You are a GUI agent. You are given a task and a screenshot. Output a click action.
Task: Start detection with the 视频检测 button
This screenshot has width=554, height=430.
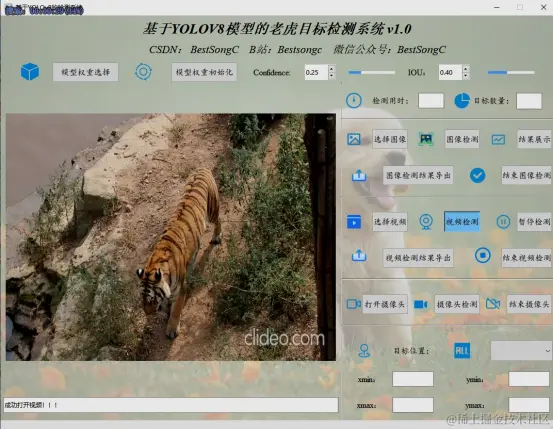click(462, 222)
